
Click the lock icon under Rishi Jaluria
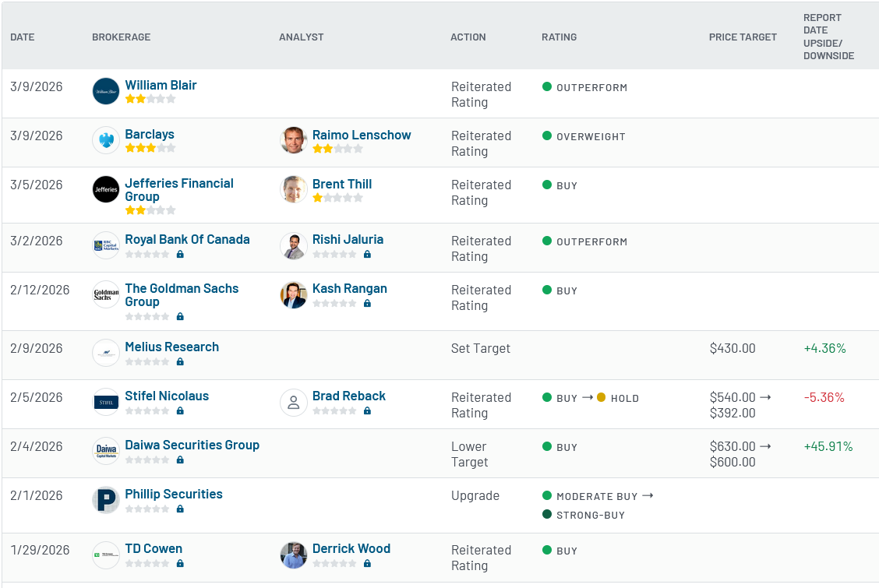click(x=367, y=254)
